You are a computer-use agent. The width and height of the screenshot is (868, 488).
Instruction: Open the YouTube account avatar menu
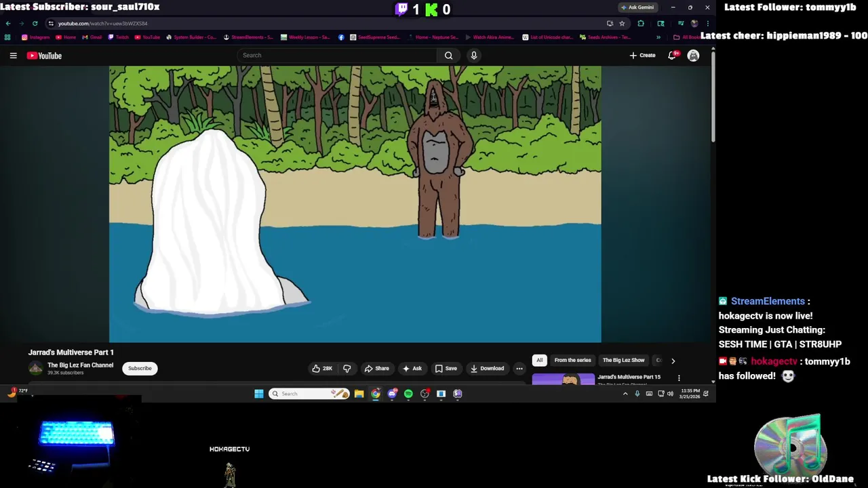pyautogui.click(x=693, y=56)
